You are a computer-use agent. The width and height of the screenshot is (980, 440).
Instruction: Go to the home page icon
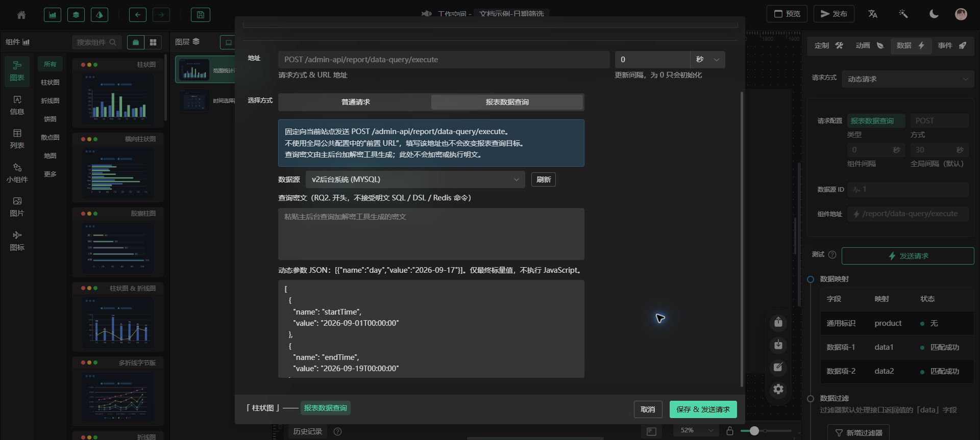[x=21, y=15]
